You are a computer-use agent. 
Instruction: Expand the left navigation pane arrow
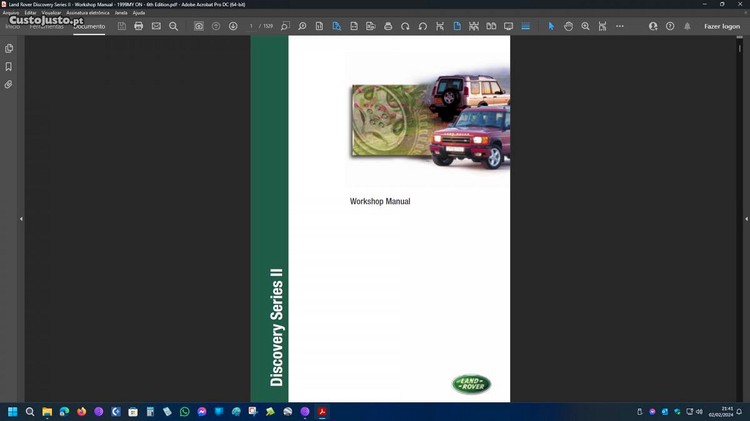click(x=21, y=218)
